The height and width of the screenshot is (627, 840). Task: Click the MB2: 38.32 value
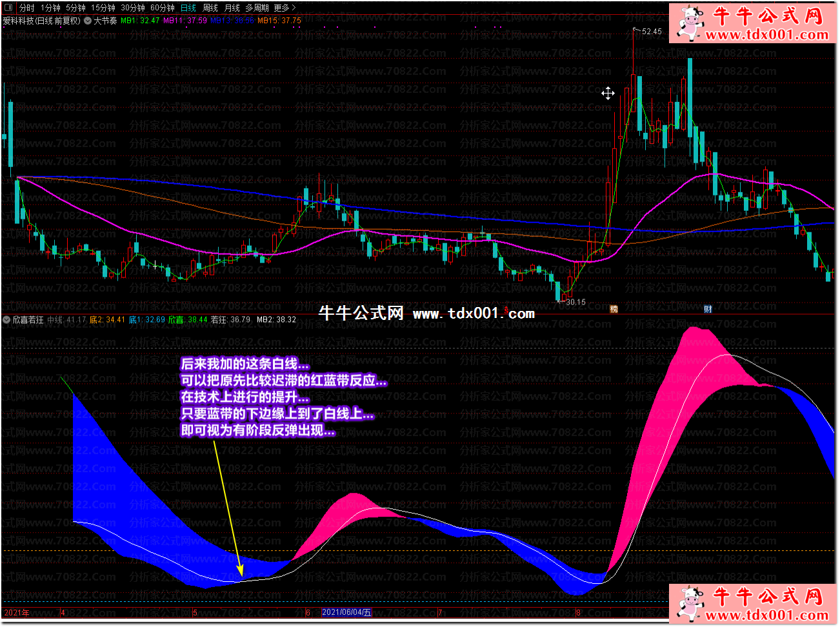tap(276, 319)
